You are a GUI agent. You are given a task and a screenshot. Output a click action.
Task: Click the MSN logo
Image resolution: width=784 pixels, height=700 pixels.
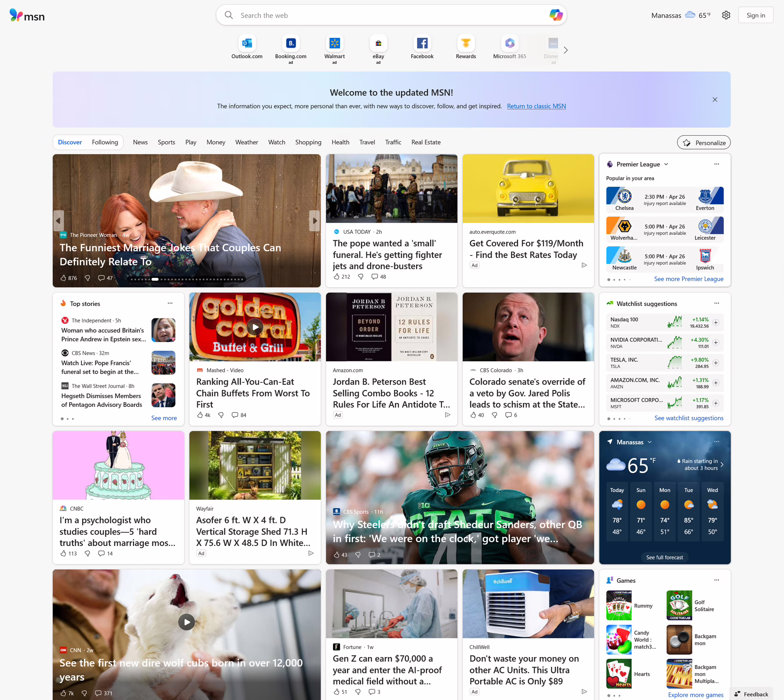coord(27,16)
